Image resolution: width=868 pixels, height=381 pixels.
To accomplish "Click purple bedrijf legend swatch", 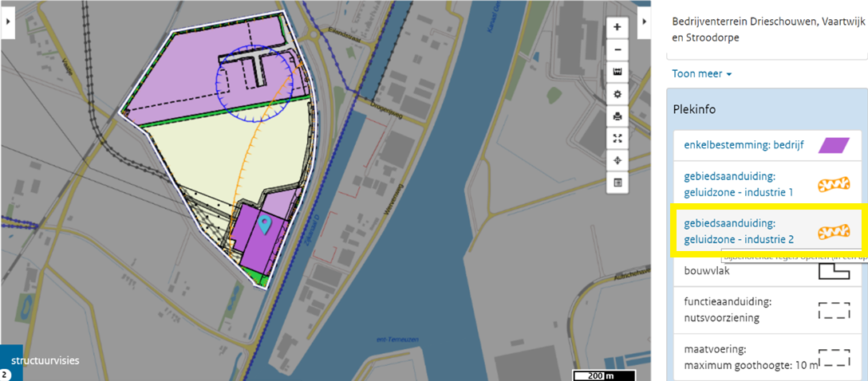I will 834,145.
